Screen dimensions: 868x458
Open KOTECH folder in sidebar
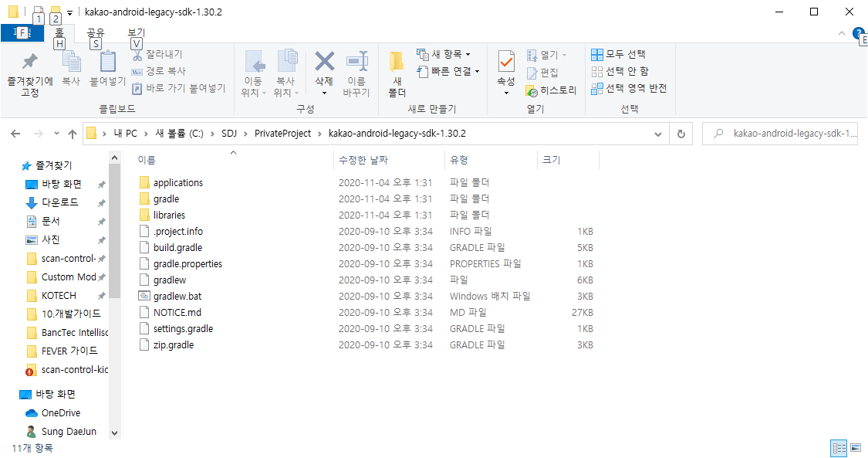tap(59, 296)
